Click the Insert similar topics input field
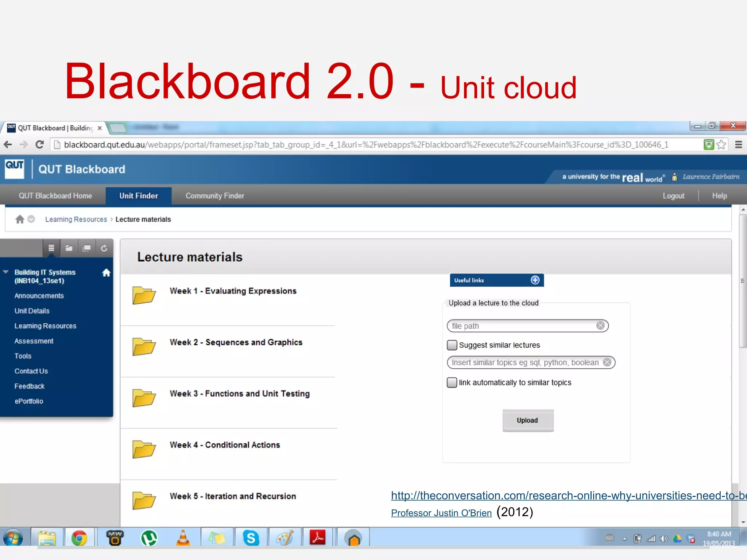 click(531, 362)
